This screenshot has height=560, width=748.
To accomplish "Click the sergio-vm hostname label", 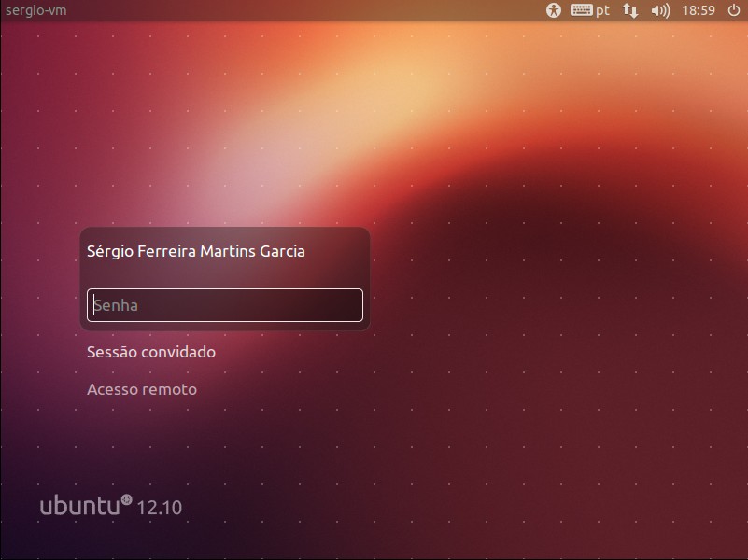I will click(35, 10).
